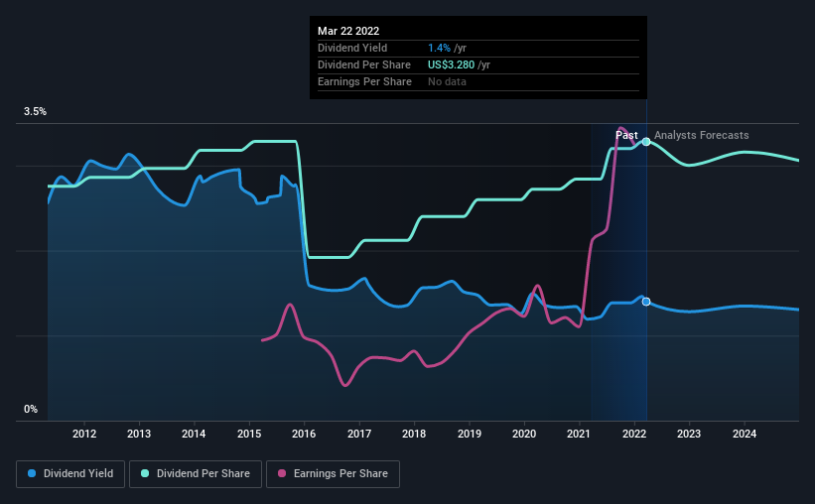Click the 'Mar 22 2022' tooltip date
This screenshot has width=815, height=504.
[348, 31]
